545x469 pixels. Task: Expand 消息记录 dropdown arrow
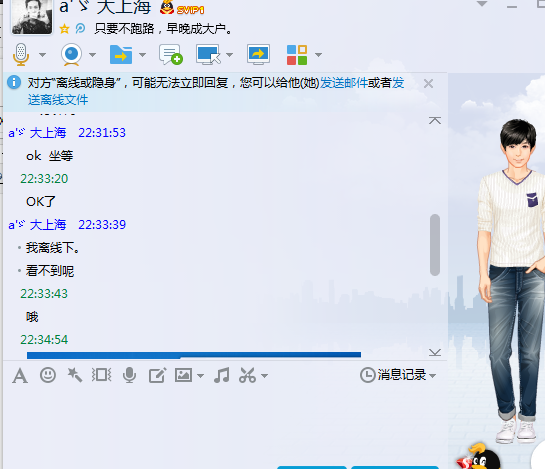pyautogui.click(x=432, y=376)
